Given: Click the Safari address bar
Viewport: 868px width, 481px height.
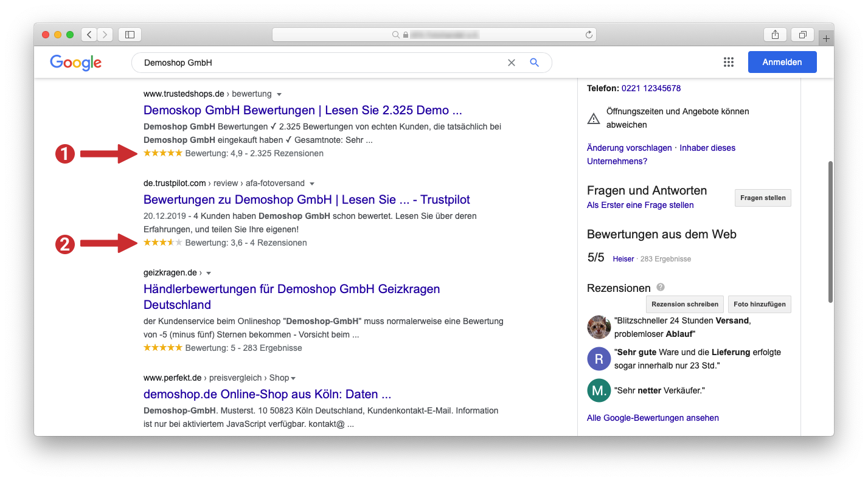Looking at the screenshot, I should [434, 35].
